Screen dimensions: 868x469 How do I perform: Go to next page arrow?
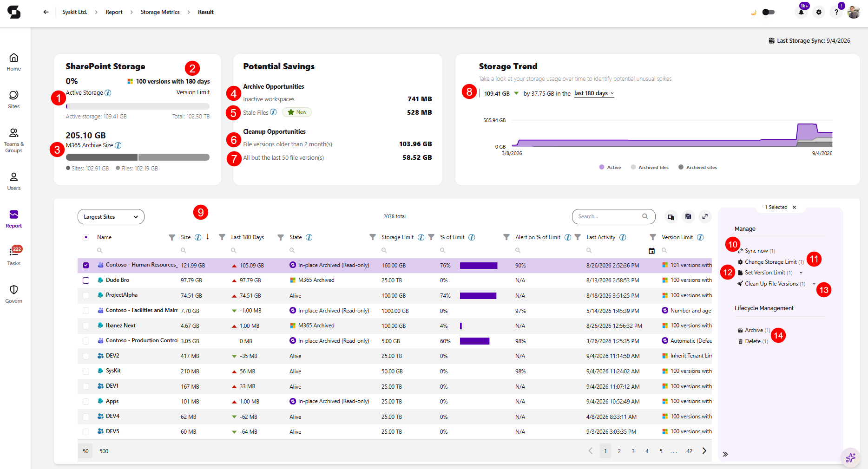(x=704, y=451)
